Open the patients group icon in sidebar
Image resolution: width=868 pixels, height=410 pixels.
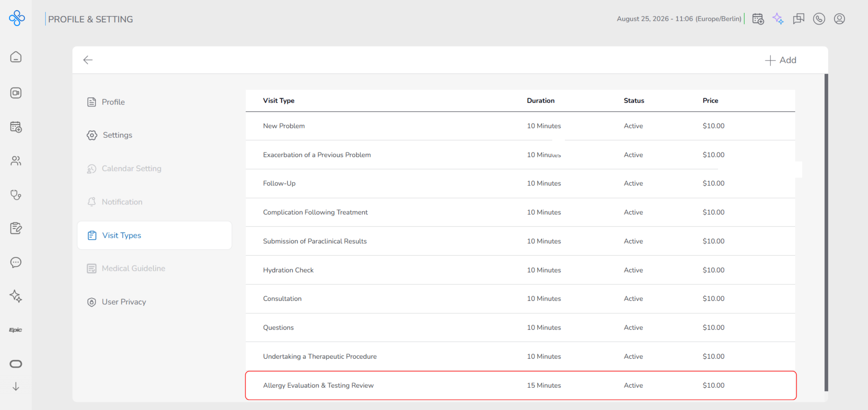pyautogui.click(x=16, y=161)
